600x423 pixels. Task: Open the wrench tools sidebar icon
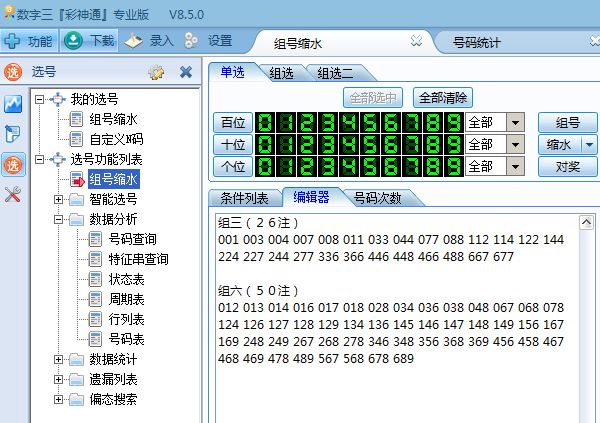point(13,195)
